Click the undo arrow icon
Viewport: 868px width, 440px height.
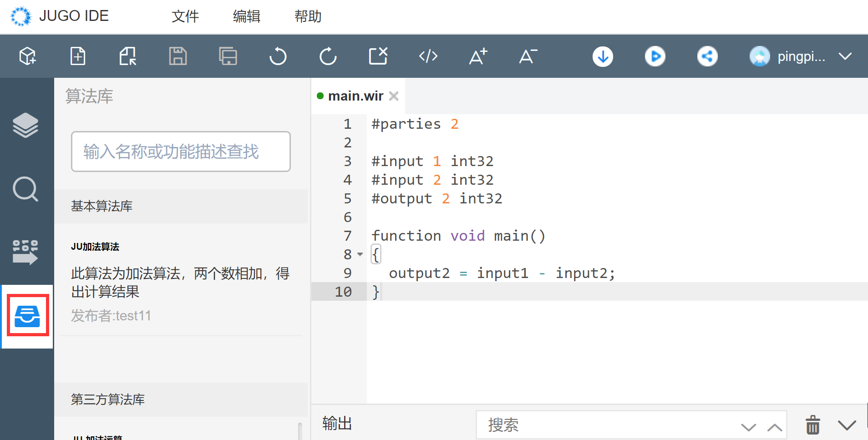[x=278, y=56]
